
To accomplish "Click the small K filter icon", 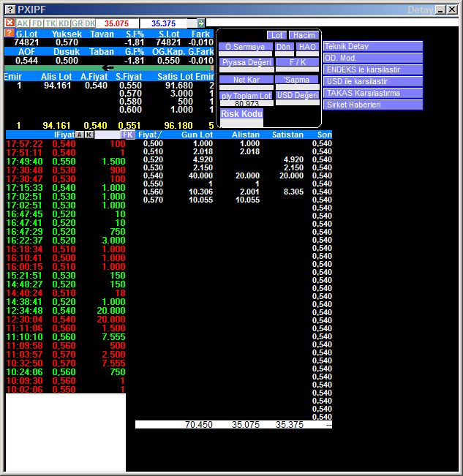I will pos(89,135).
